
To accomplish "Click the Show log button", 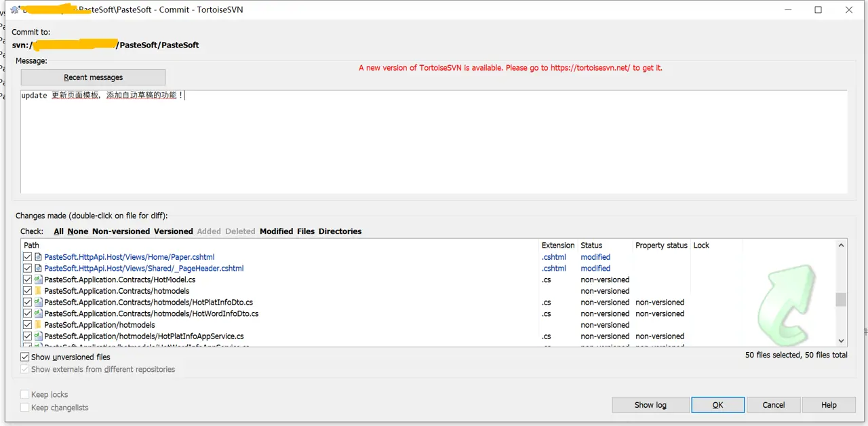I will coord(650,405).
